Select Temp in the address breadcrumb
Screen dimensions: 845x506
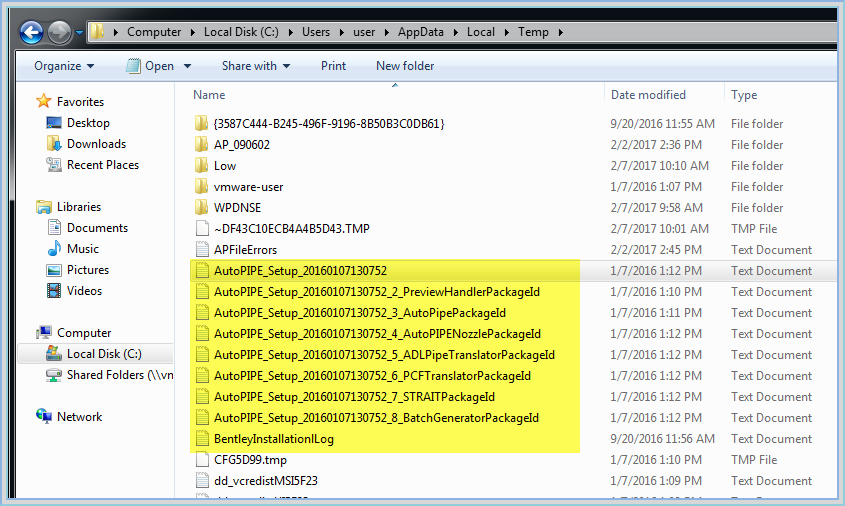click(x=533, y=32)
